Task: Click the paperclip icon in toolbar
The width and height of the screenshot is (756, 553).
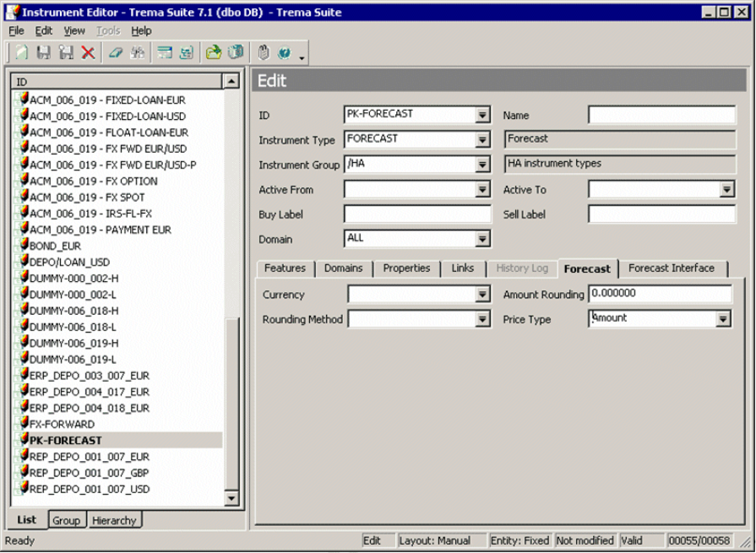Action: pyautogui.click(x=263, y=52)
